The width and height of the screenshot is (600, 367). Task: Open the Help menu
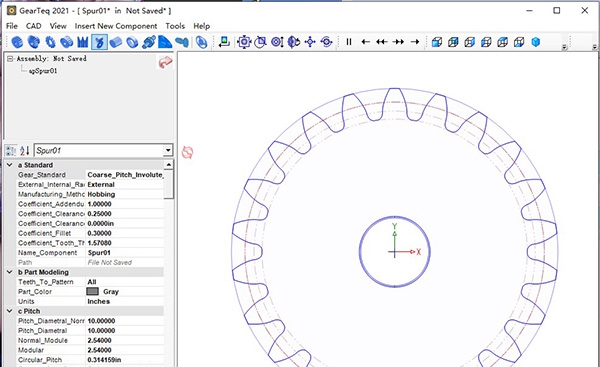pyautogui.click(x=201, y=26)
